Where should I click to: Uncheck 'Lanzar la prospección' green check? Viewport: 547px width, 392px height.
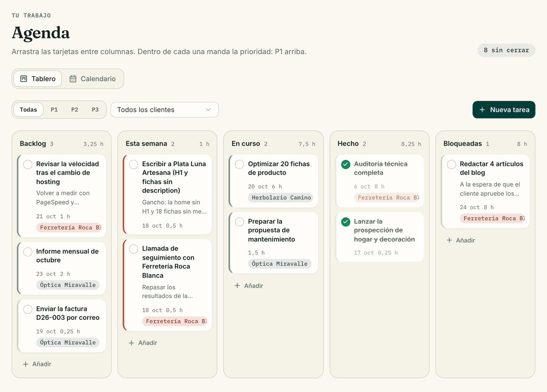[x=346, y=222]
